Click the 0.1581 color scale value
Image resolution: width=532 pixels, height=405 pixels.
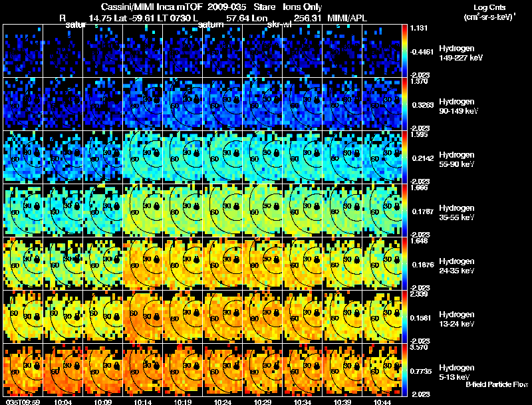click(421, 318)
